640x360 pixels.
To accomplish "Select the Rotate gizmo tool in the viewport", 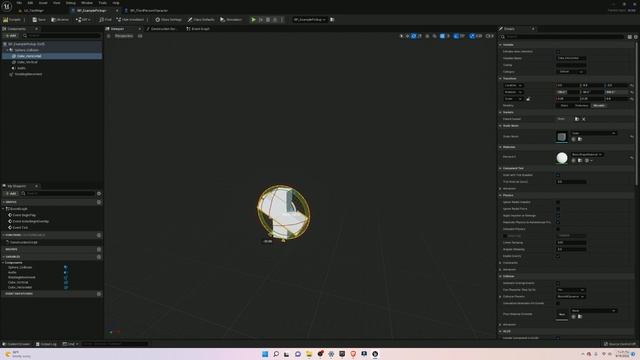I will point(413,36).
